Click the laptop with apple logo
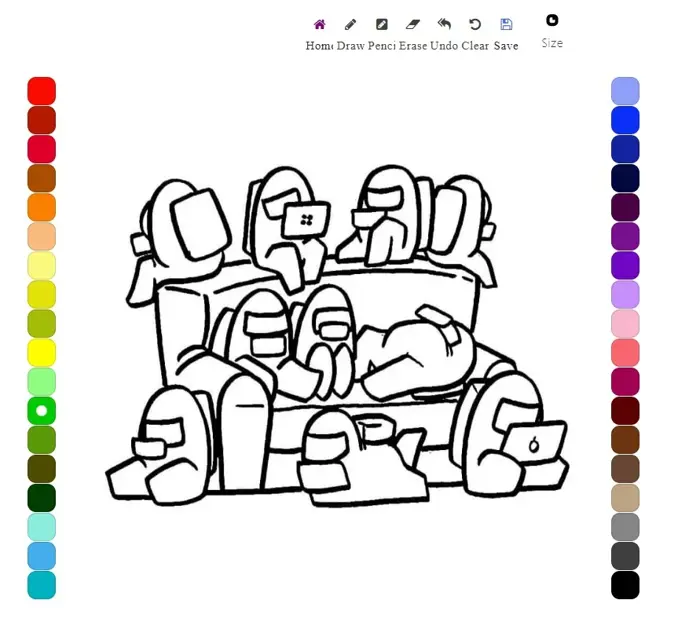The width and height of the screenshot is (700, 622). (x=533, y=444)
